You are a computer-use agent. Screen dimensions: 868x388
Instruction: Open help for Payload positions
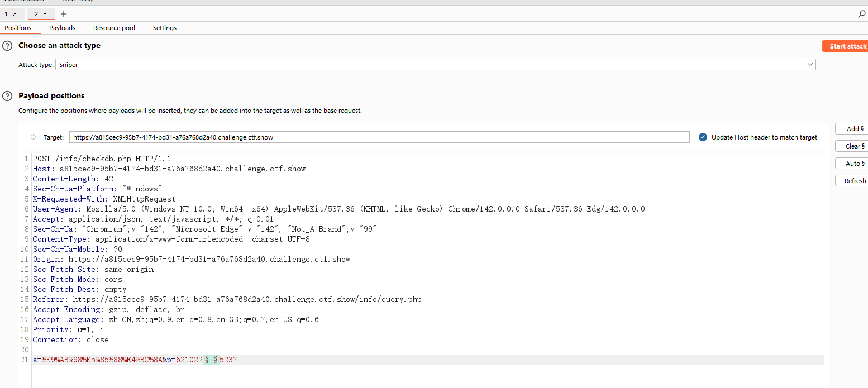point(7,96)
